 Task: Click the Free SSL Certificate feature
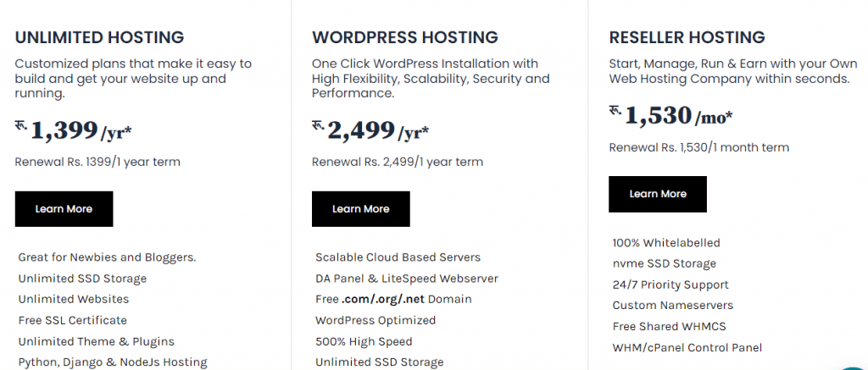pyautogui.click(x=73, y=320)
